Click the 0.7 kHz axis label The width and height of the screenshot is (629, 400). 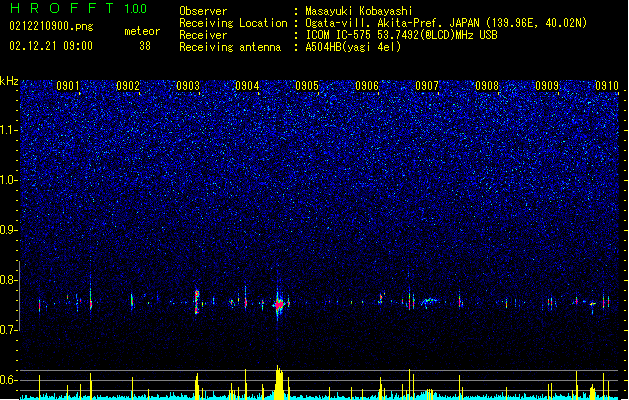coord(9,330)
